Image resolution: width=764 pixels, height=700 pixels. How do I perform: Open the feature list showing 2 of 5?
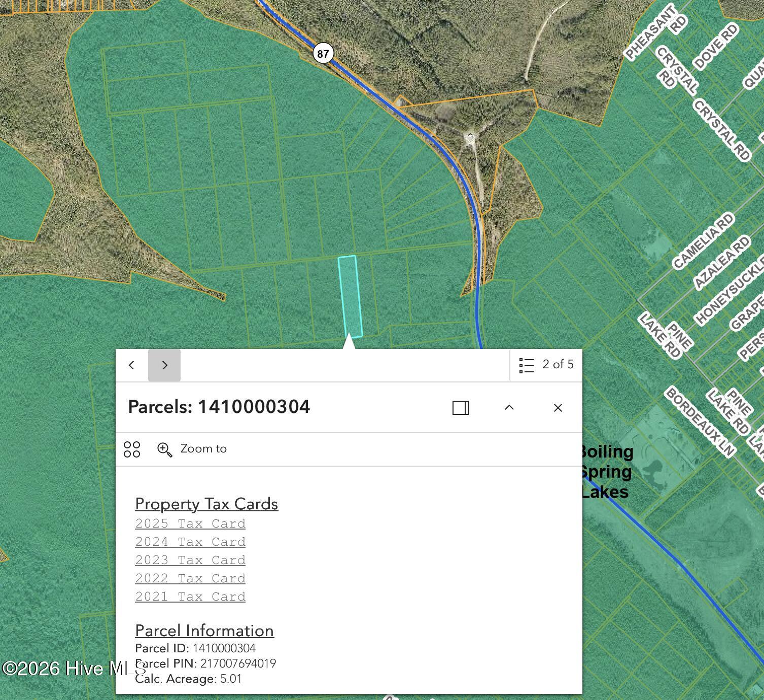tap(546, 365)
